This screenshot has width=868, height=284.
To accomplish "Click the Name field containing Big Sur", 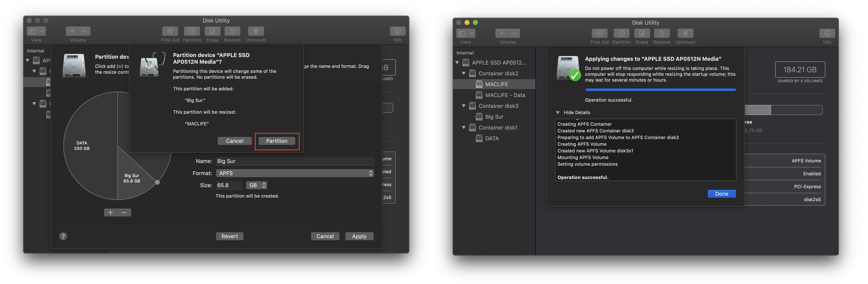I will coord(294,161).
